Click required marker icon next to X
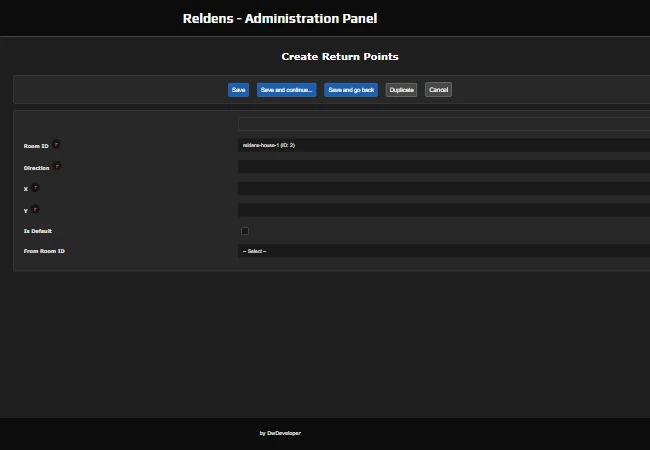 (35, 188)
